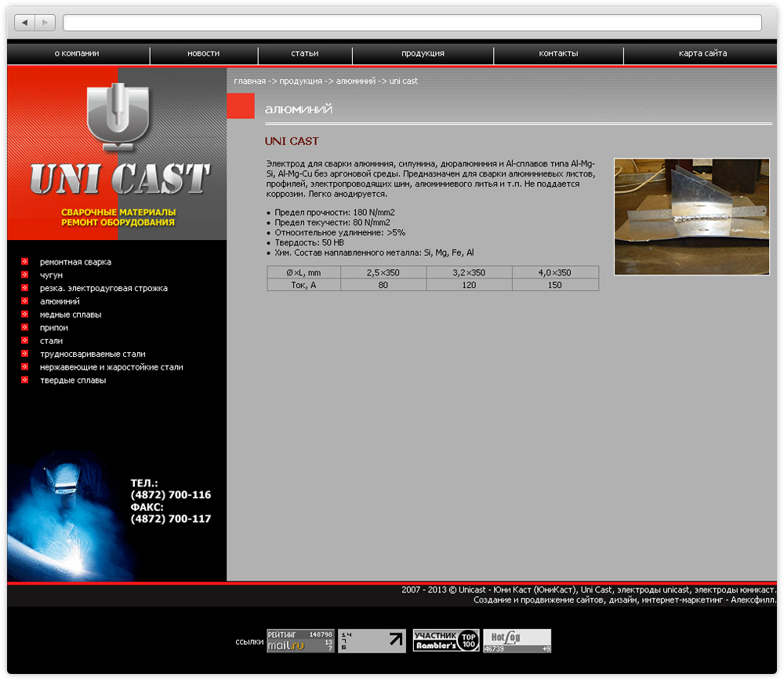
Task: Open the 'новости' menu item
Action: [x=204, y=53]
